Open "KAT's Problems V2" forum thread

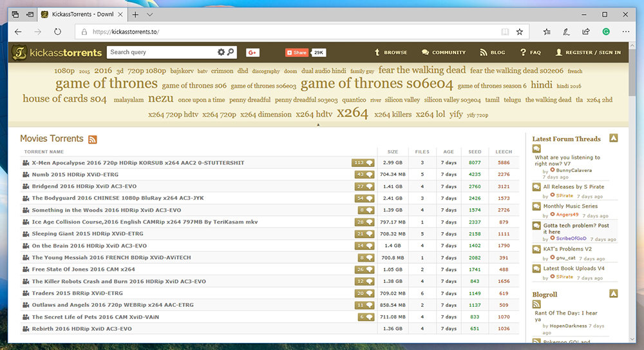567,249
